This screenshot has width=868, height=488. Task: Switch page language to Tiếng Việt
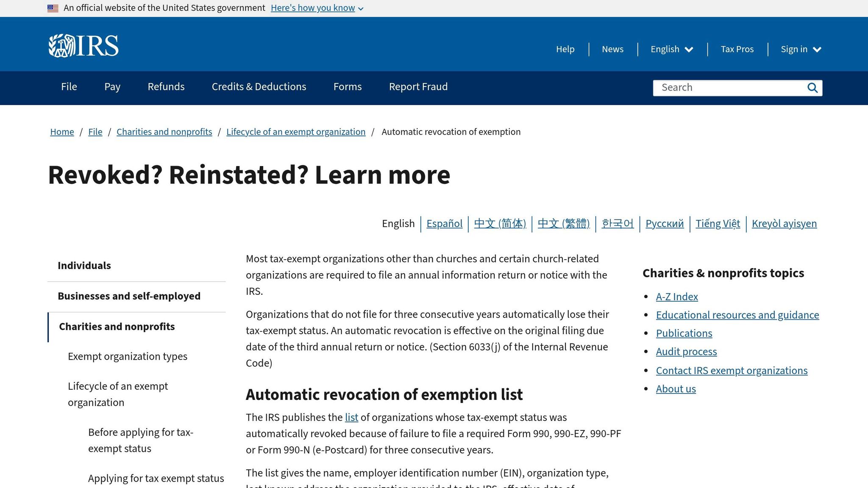tap(718, 224)
